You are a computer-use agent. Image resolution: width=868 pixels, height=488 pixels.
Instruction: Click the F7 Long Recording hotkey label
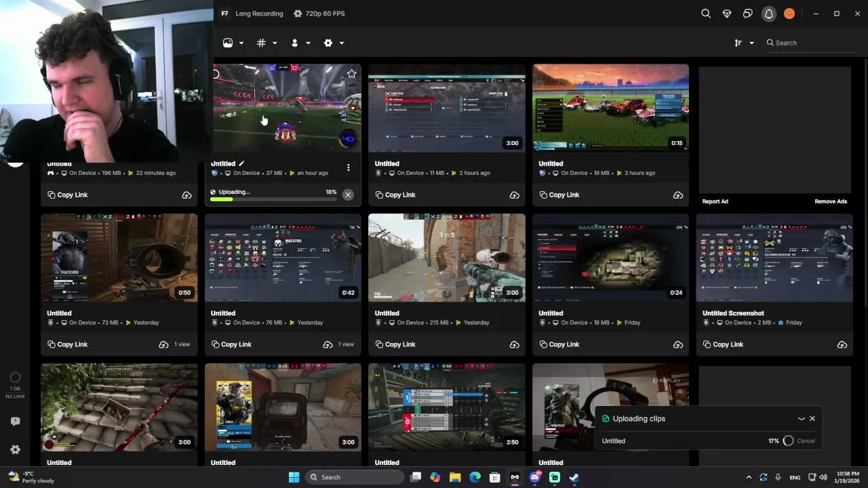coord(252,14)
